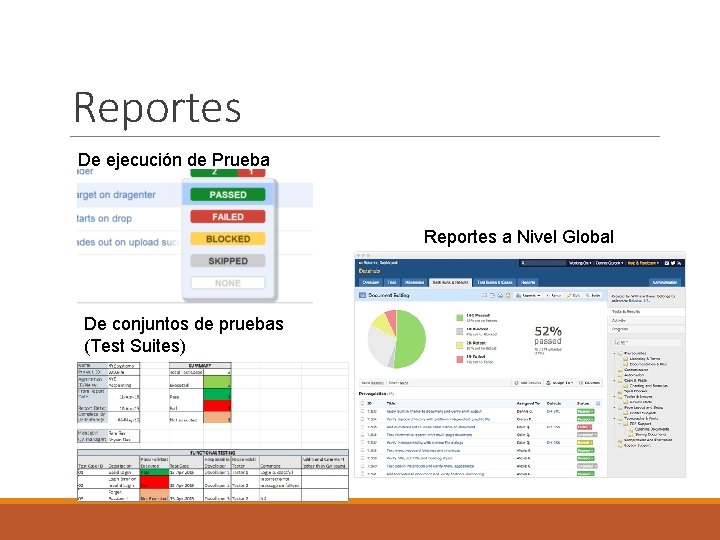
Task: Select Opening Documents in the tree
Action: 652,429
